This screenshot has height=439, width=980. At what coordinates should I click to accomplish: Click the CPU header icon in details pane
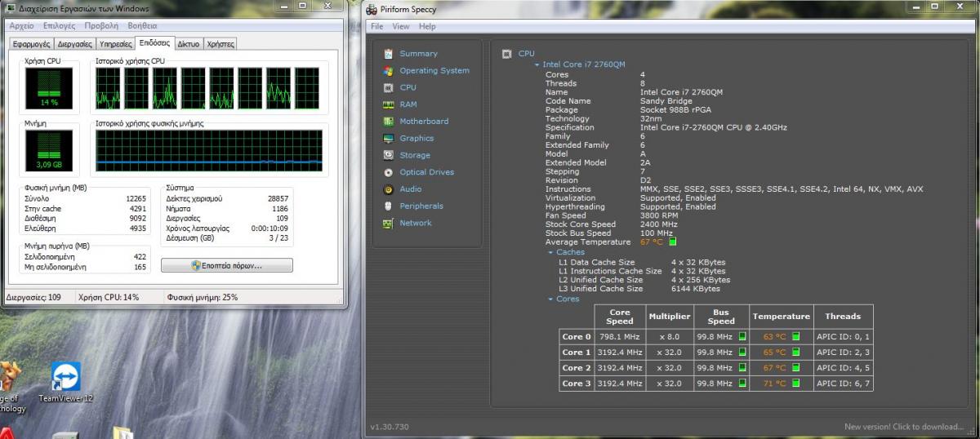(x=506, y=54)
